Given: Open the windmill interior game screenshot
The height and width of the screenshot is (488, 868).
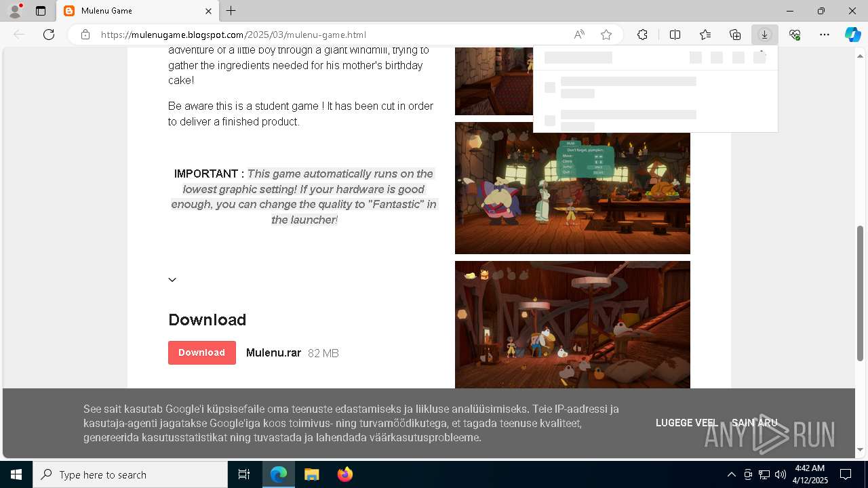Looking at the screenshot, I should (x=572, y=325).
